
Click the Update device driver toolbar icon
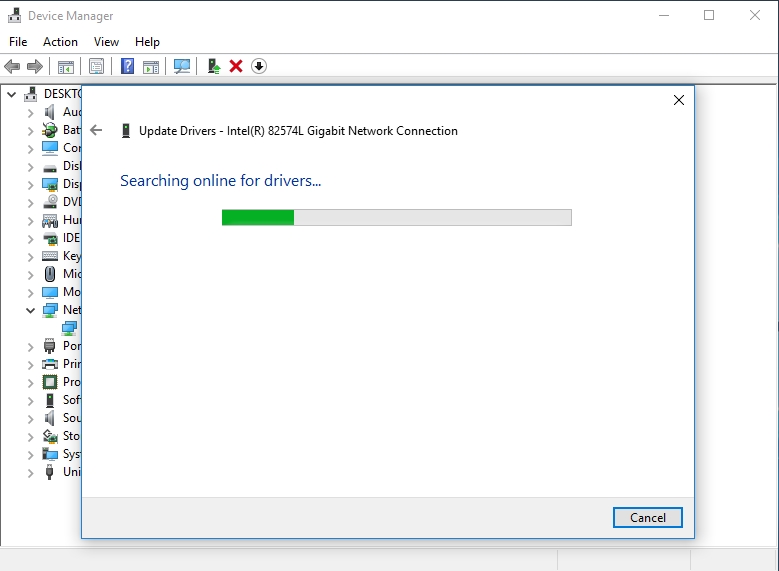(214, 66)
